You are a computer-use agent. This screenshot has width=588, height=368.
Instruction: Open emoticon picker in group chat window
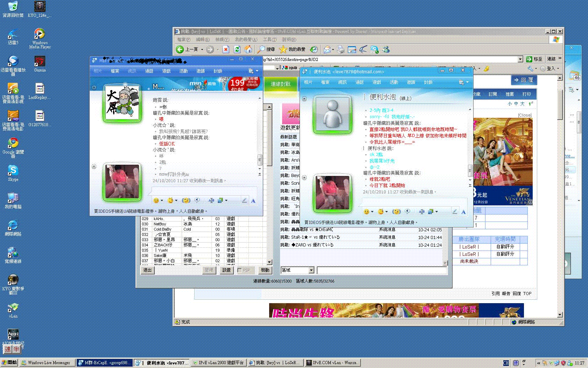pos(156,200)
